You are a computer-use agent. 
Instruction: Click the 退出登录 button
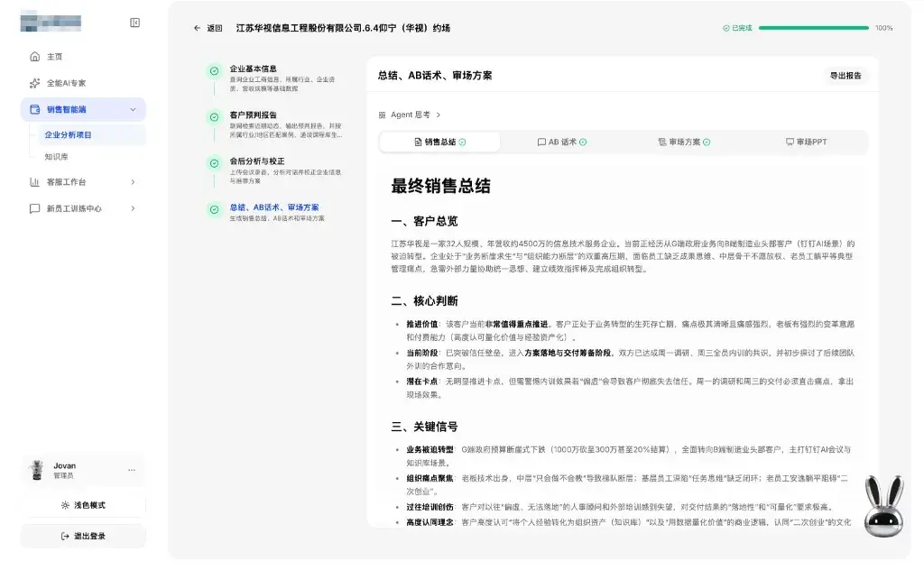83,537
